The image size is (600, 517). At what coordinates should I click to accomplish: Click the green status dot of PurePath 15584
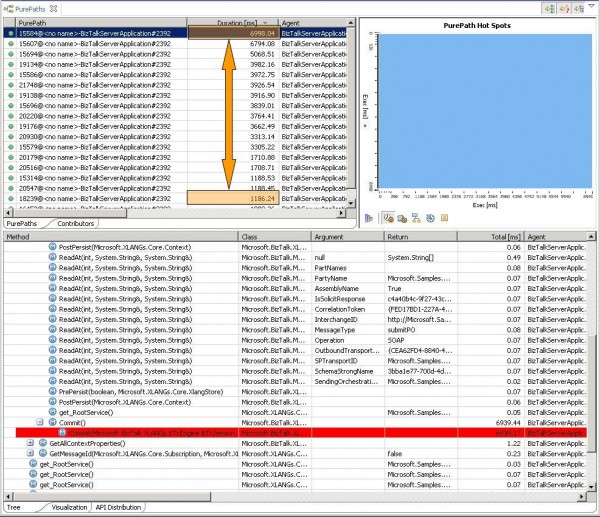coord(11,34)
